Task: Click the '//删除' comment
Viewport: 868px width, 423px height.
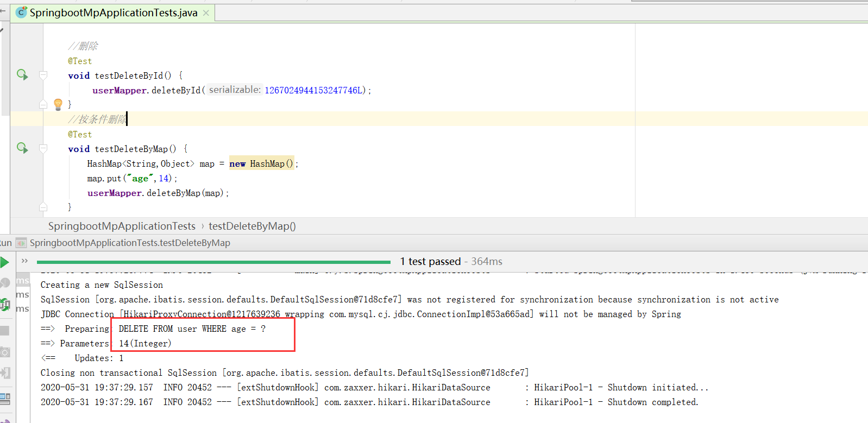Action: [x=83, y=46]
